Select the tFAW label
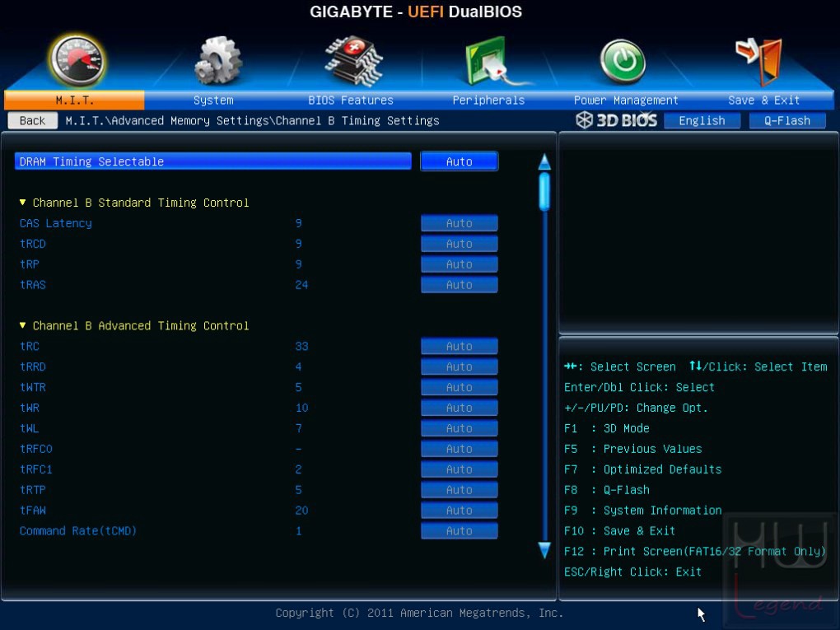Screen dimensions: 840x630 click(x=33, y=511)
